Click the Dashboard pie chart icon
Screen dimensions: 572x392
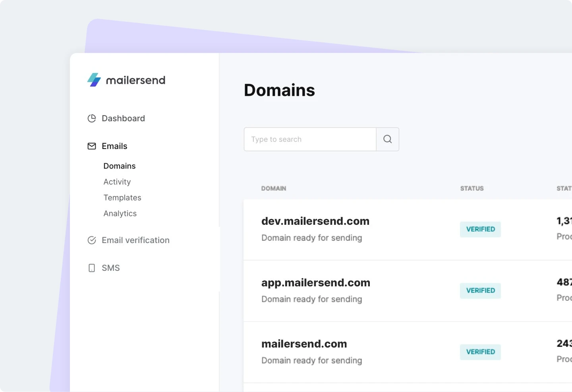click(x=92, y=118)
